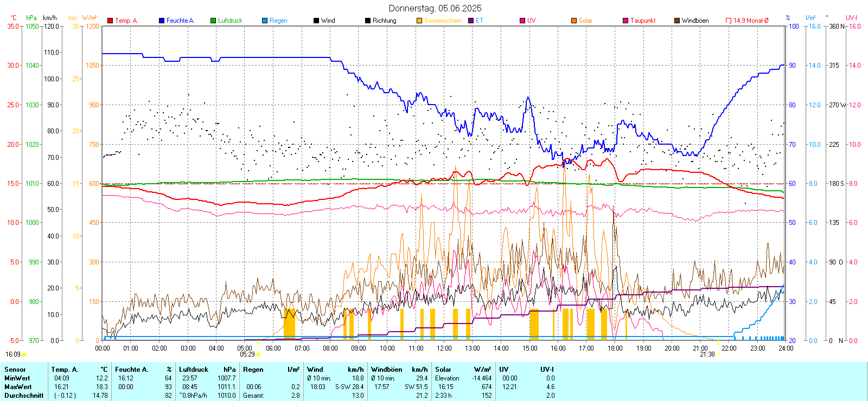Toggle the 14.9 Monat-Ø outlined box

pyautogui.click(x=729, y=21)
